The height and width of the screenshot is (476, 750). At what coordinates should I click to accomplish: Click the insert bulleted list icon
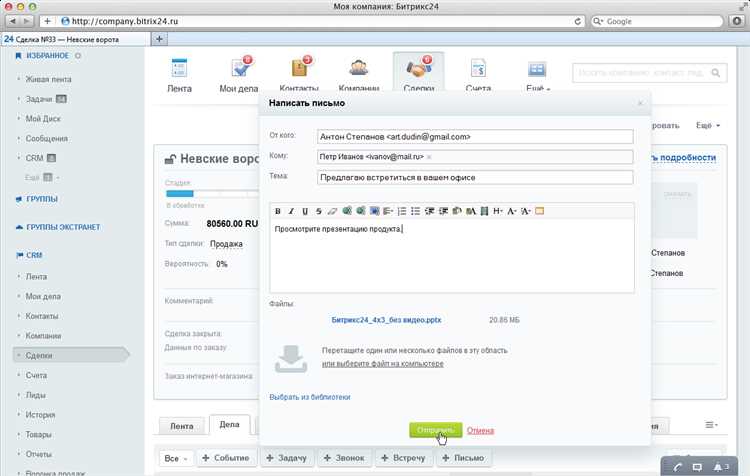tap(416, 211)
